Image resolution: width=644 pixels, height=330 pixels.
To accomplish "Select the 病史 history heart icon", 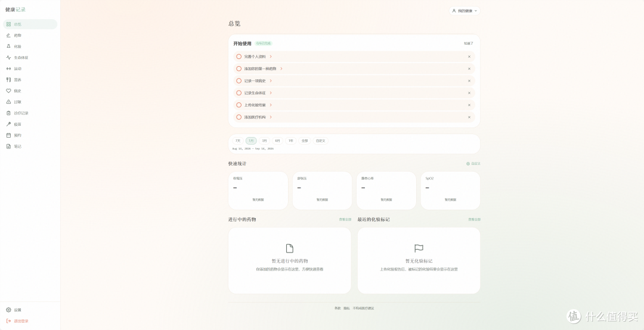I will point(8,91).
